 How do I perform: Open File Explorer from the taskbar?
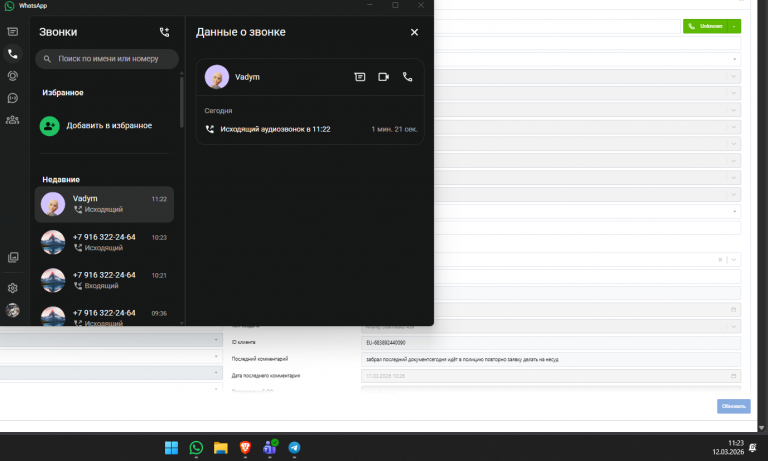[220, 448]
